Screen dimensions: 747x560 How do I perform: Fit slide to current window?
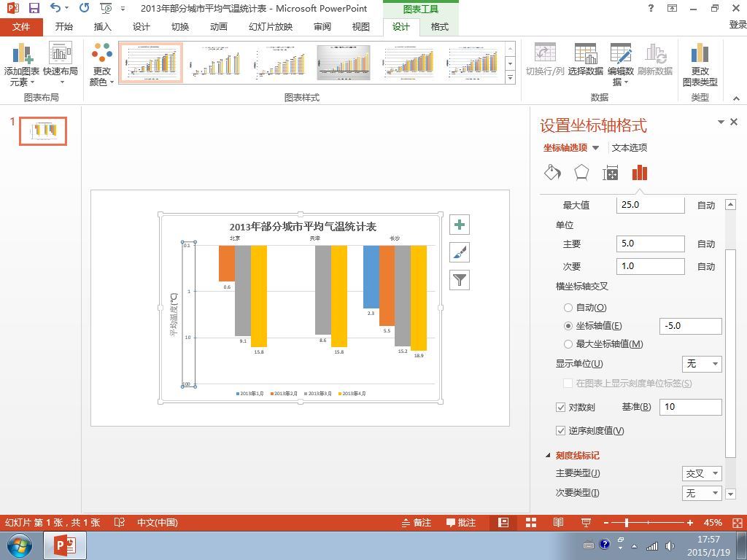coord(737,522)
